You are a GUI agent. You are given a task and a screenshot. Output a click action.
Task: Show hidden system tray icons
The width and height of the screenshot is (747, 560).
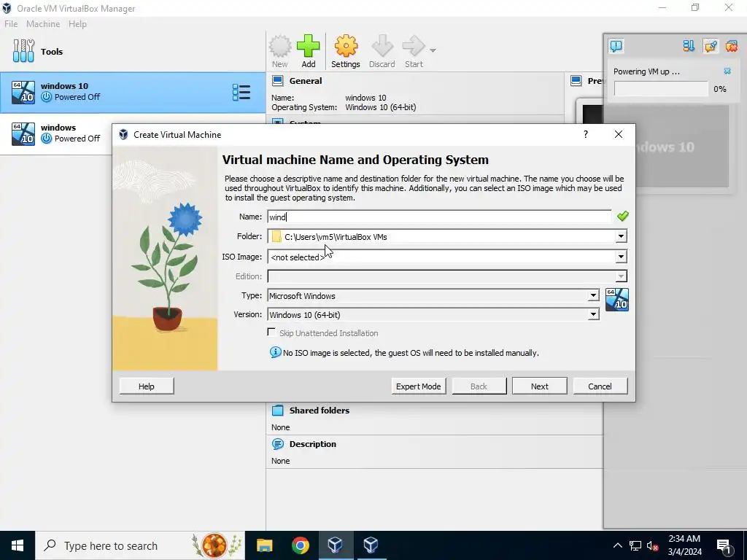[617, 545]
